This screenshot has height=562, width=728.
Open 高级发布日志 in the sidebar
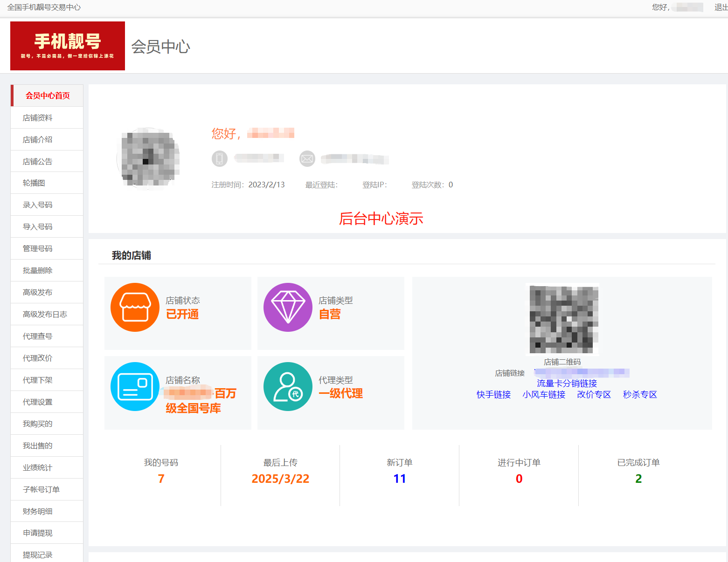point(45,315)
